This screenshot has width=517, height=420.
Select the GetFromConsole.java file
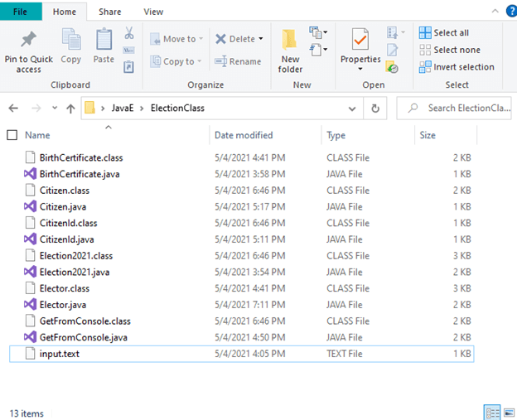tap(242, 337)
